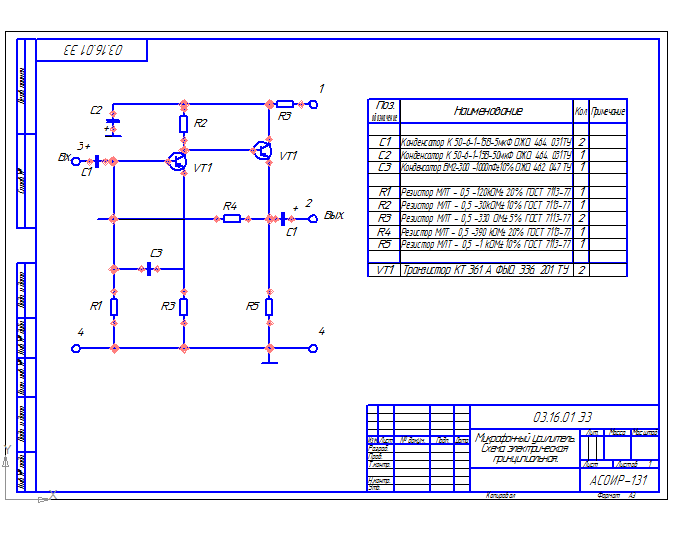
Task: Select the output terminal number "2" label
Action: pos(308,203)
